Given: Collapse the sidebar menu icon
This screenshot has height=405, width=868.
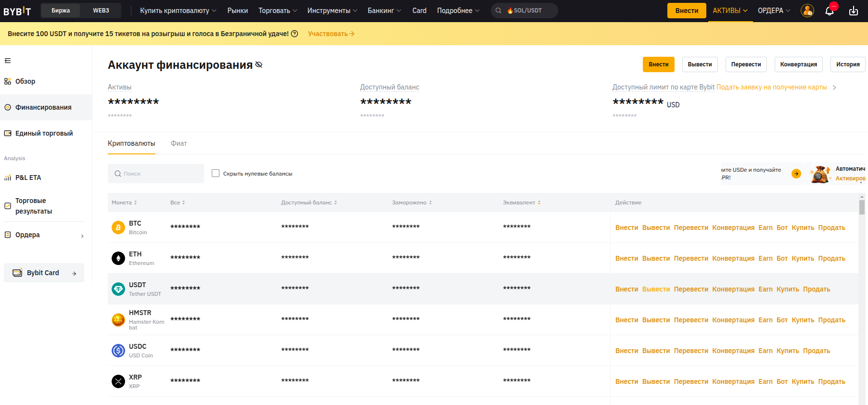Looking at the screenshot, I should pos(8,61).
